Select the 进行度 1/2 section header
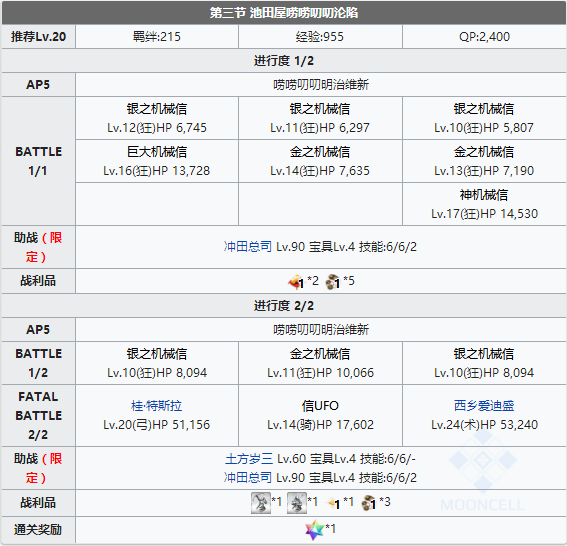This screenshot has width=567, height=546. tap(284, 60)
